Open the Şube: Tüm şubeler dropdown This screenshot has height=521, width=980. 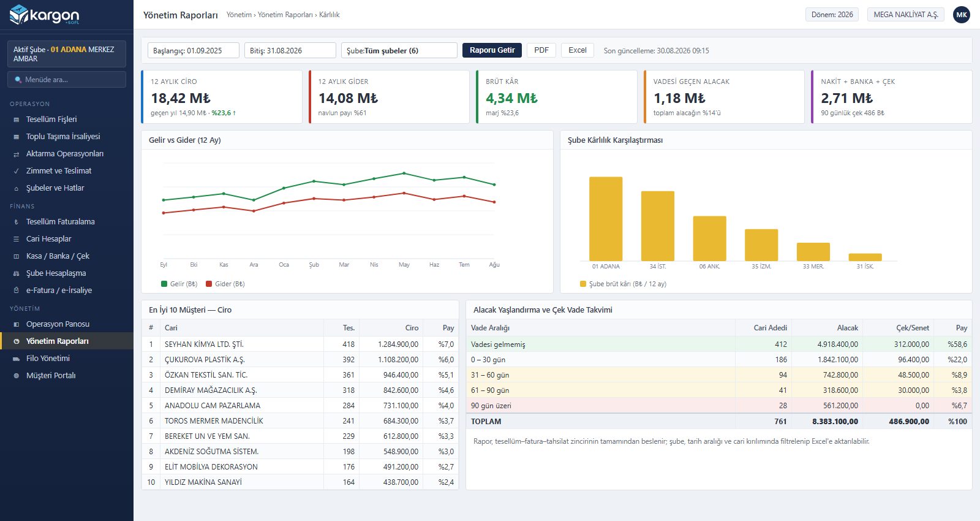[x=399, y=50]
